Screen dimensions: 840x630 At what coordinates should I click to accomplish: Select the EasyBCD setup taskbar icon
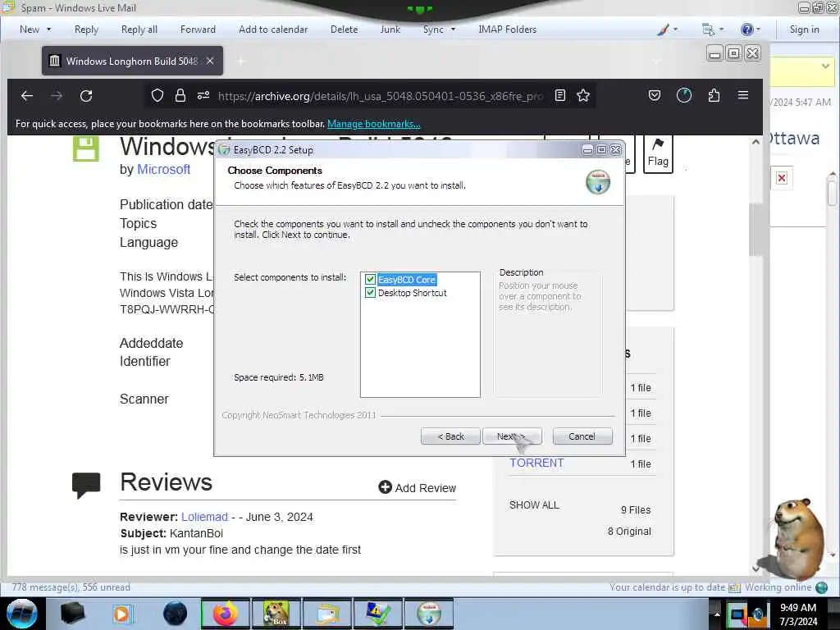click(x=429, y=614)
